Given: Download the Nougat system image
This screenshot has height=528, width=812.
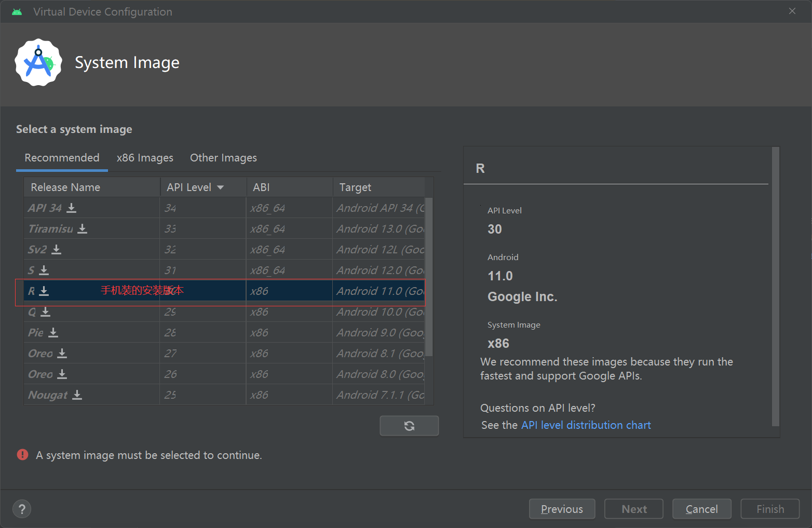Looking at the screenshot, I should tap(77, 395).
